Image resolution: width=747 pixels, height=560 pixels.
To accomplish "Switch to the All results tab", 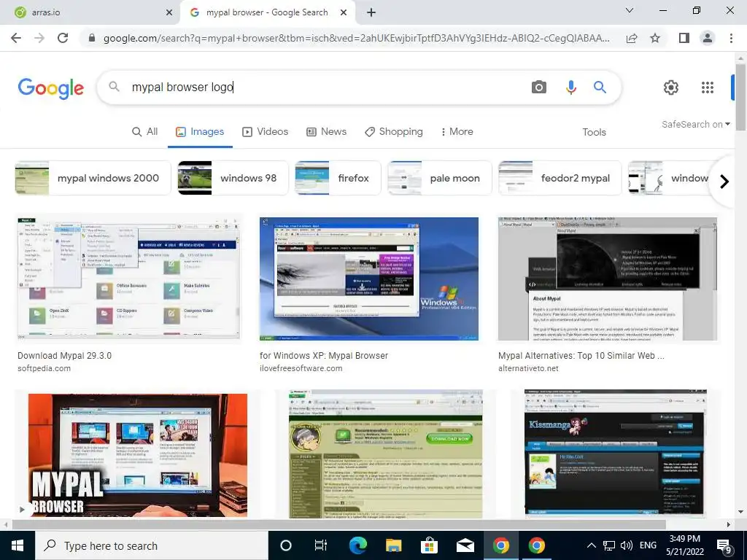I will tap(145, 132).
